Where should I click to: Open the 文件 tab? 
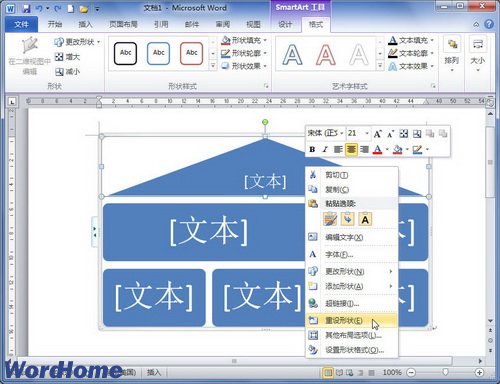point(21,24)
